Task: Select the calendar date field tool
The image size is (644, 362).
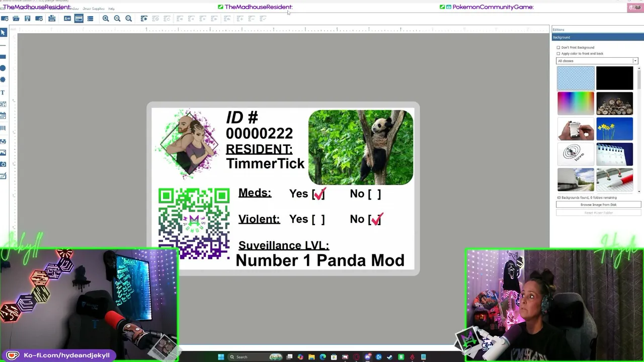Action: click(x=3, y=116)
